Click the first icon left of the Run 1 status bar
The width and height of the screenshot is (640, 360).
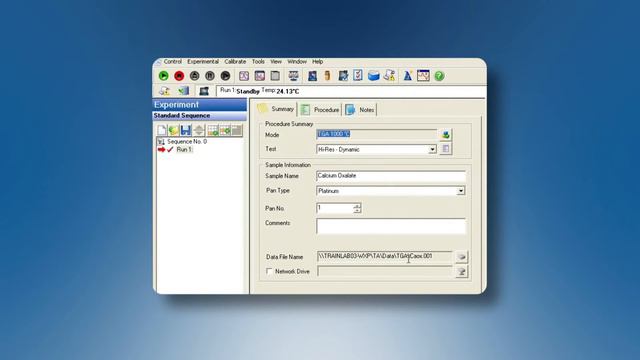164,91
